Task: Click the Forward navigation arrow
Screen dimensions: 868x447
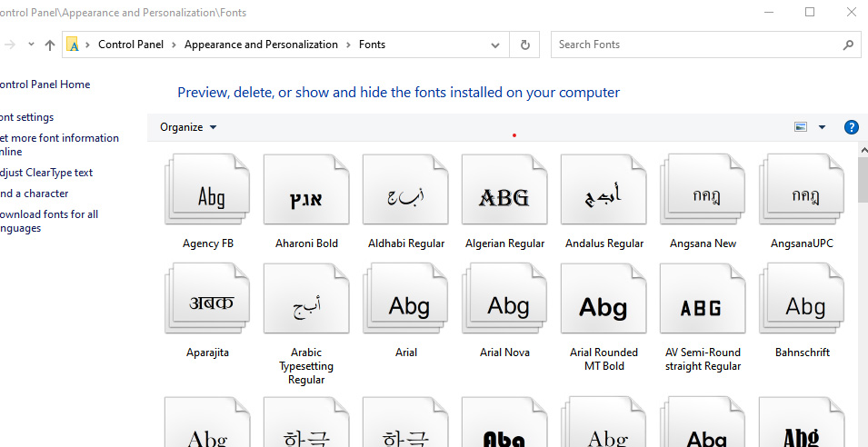Action: click(11, 45)
